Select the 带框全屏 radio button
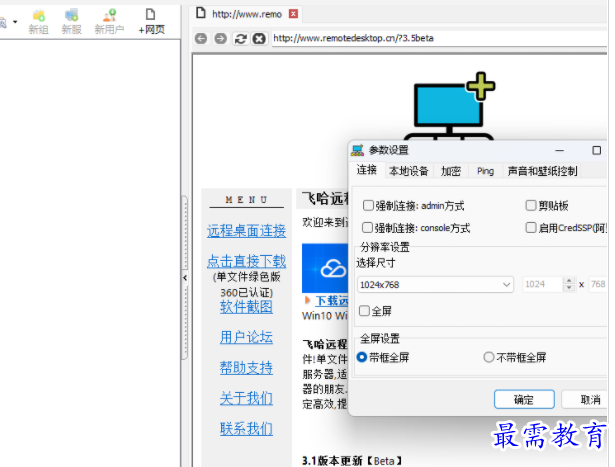 [x=362, y=357]
